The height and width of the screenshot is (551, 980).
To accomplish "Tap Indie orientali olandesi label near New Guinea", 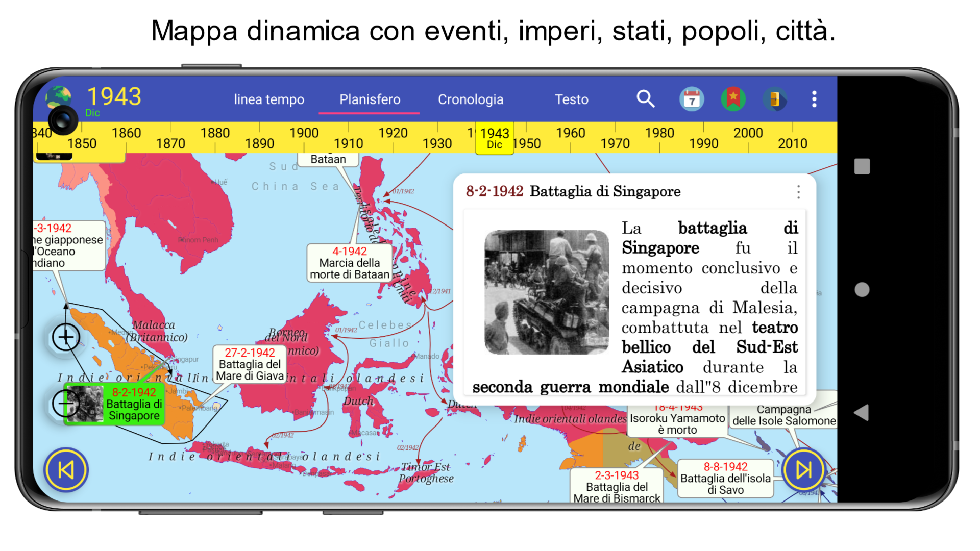I will point(570,419).
